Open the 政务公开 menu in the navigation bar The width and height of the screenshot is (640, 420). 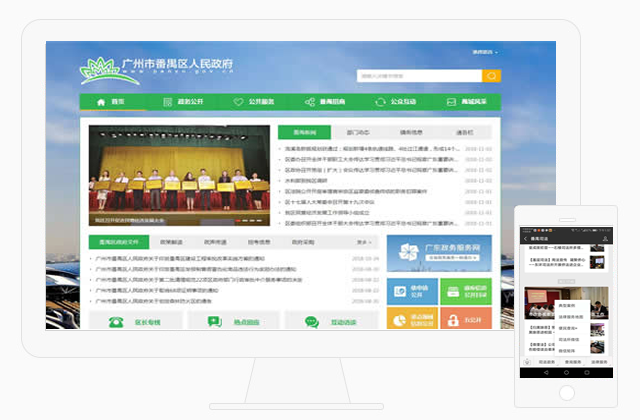coord(183,102)
